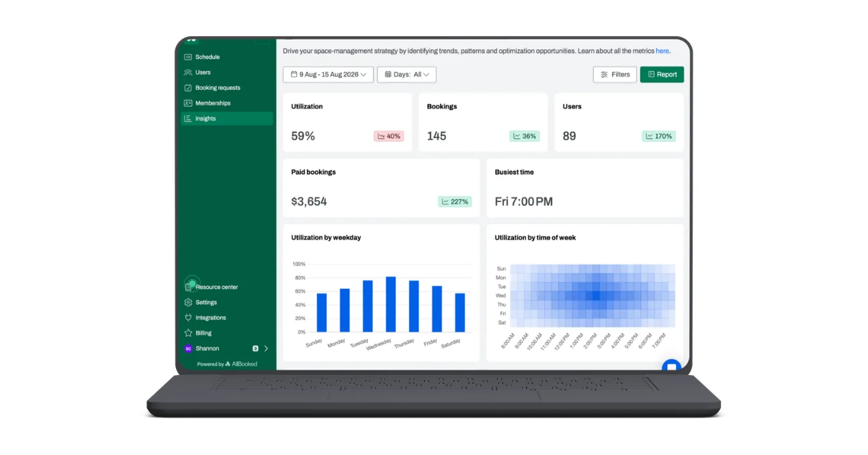
Task: Click the 145 bookings value
Action: tap(437, 136)
